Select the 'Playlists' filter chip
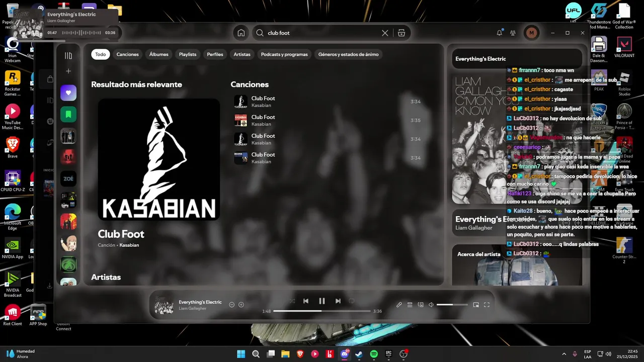This screenshot has height=362, width=644. point(188,54)
